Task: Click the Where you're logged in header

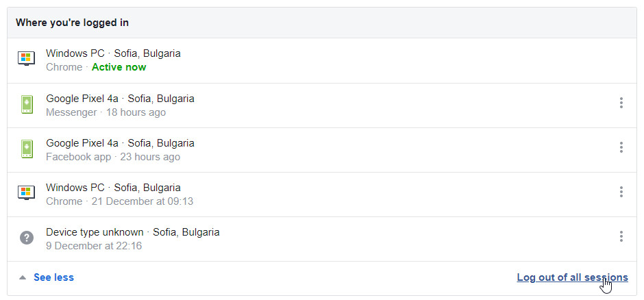Action: pyautogui.click(x=73, y=23)
